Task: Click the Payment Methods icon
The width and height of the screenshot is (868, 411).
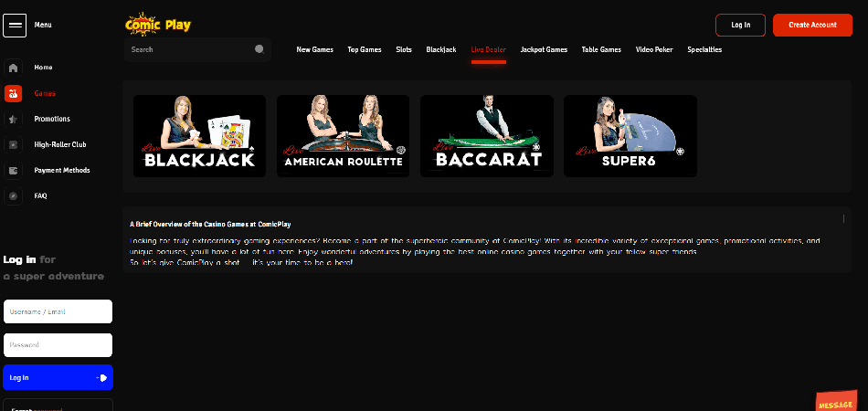Action: tap(13, 170)
